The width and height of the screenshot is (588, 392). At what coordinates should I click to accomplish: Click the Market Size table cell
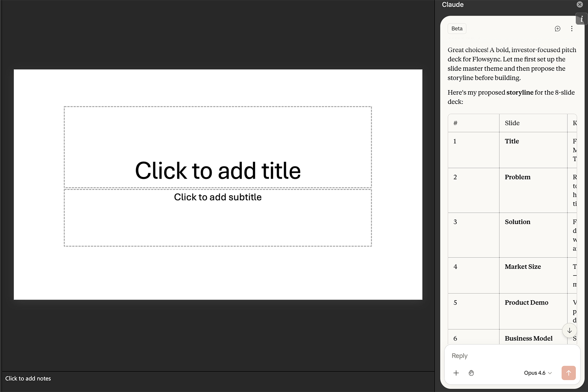click(523, 267)
